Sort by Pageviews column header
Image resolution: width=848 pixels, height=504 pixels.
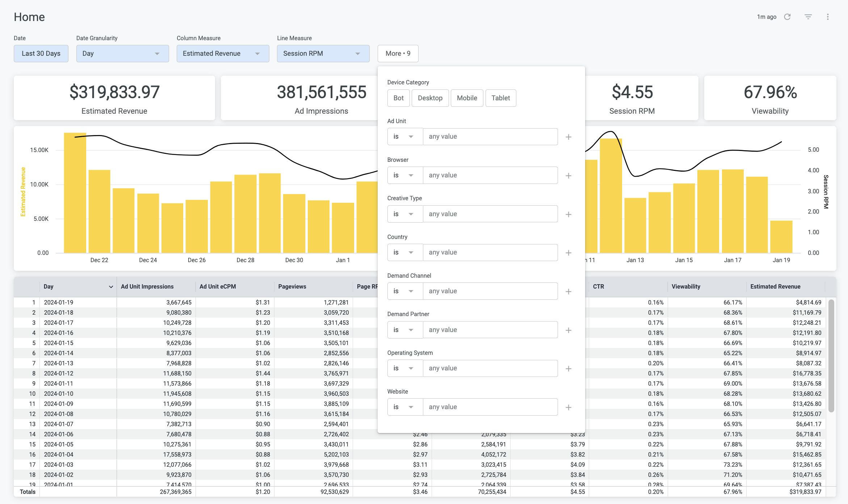pyautogui.click(x=313, y=287)
